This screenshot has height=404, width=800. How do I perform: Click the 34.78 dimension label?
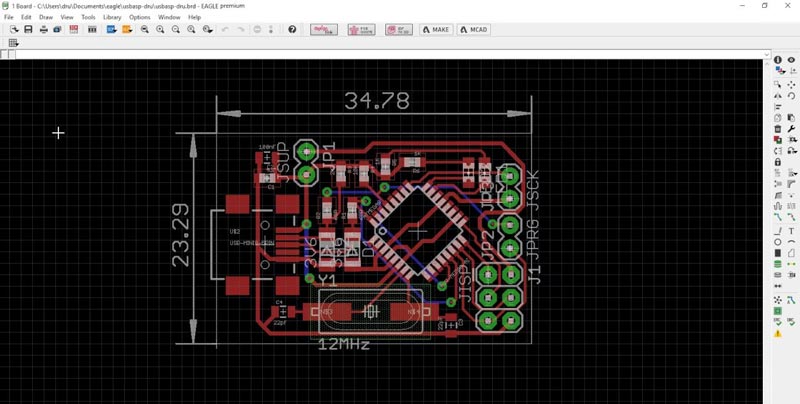click(377, 100)
